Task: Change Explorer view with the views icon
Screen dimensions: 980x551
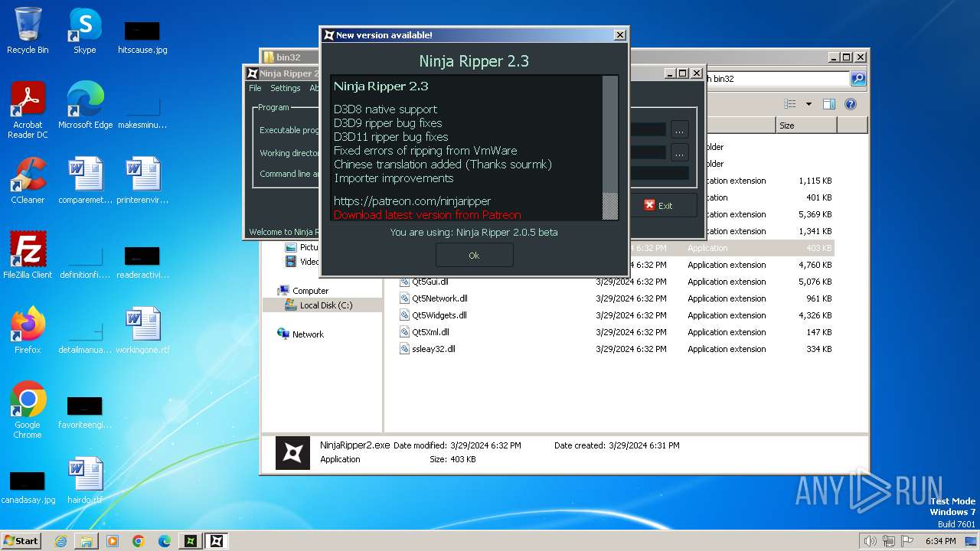Action: 790,104
